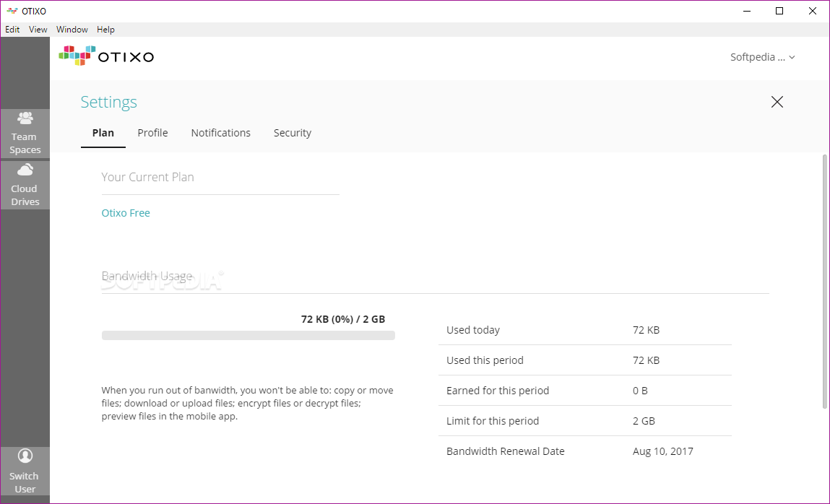Screen dimensions: 830x504
Task: Click the 'Limit for this period' label
Action: coord(492,421)
